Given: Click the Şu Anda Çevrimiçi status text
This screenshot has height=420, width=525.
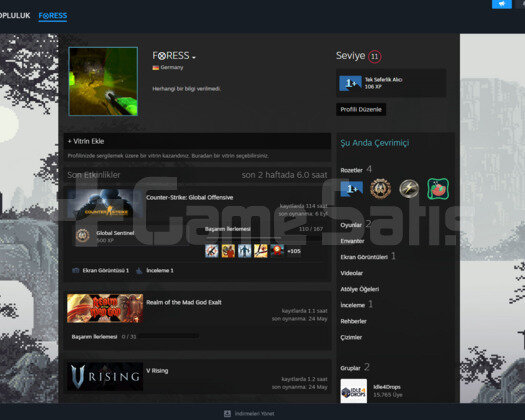Looking at the screenshot, I should [375, 143].
